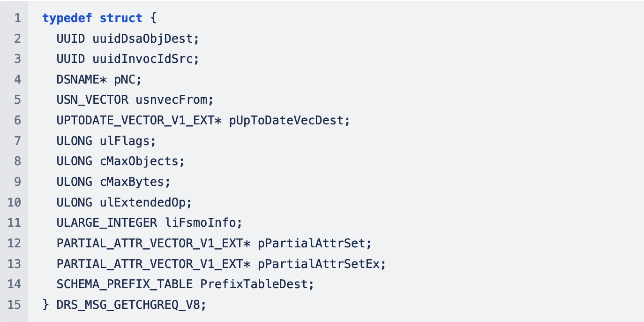Click line number 2 in the gutter
This screenshot has height=322, width=644.
(x=17, y=38)
